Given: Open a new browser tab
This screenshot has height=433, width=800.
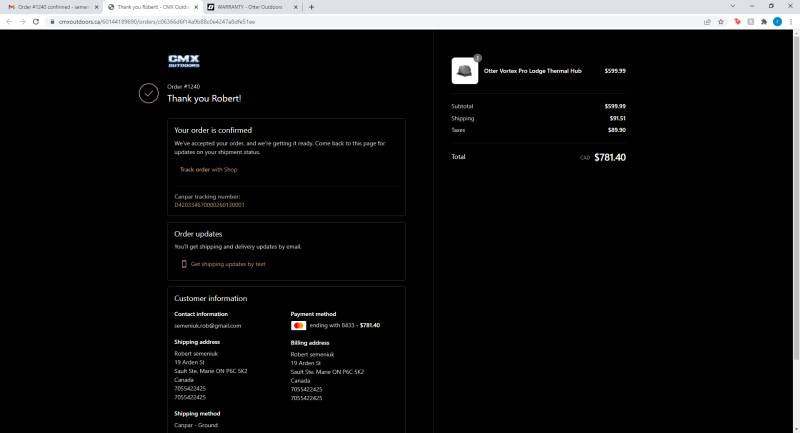Looking at the screenshot, I should pyautogui.click(x=311, y=7).
